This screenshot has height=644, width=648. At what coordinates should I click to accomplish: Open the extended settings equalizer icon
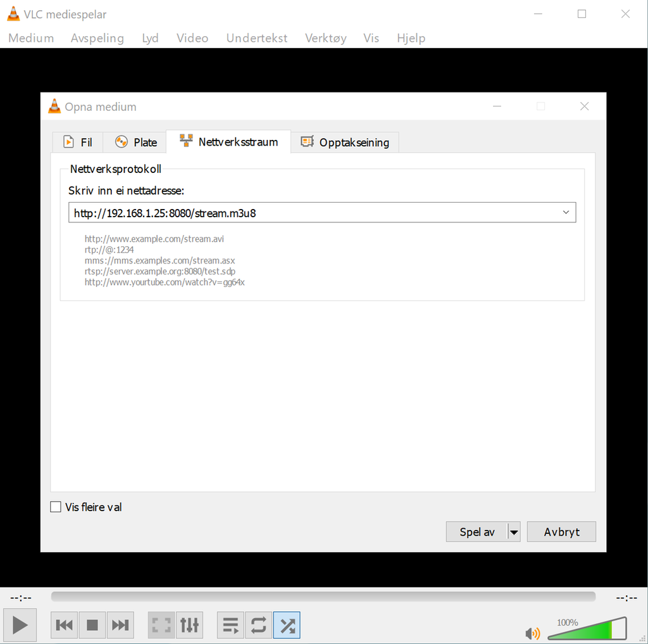click(189, 624)
